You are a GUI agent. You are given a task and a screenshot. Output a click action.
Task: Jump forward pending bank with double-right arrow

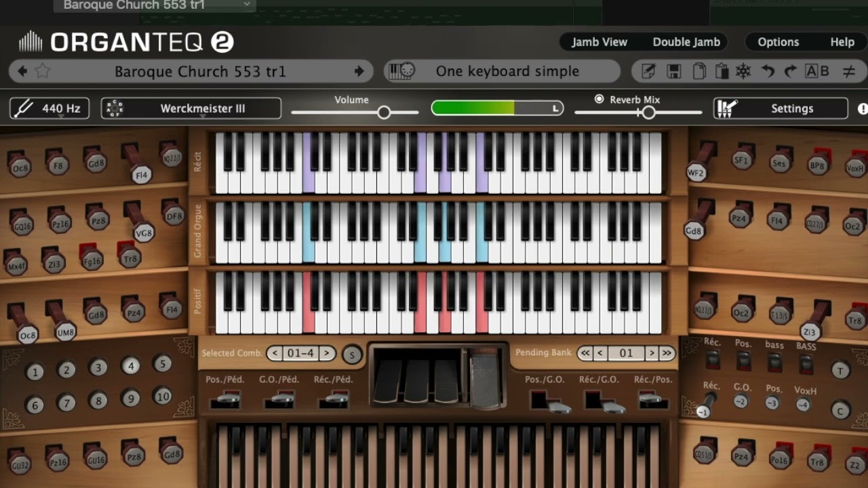pyautogui.click(x=667, y=353)
